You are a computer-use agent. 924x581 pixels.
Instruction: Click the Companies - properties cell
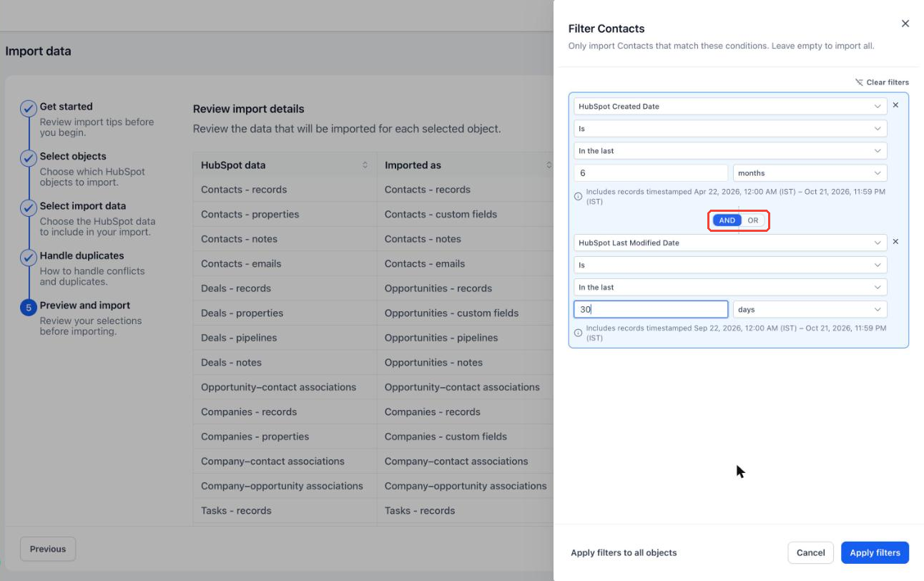click(285, 436)
